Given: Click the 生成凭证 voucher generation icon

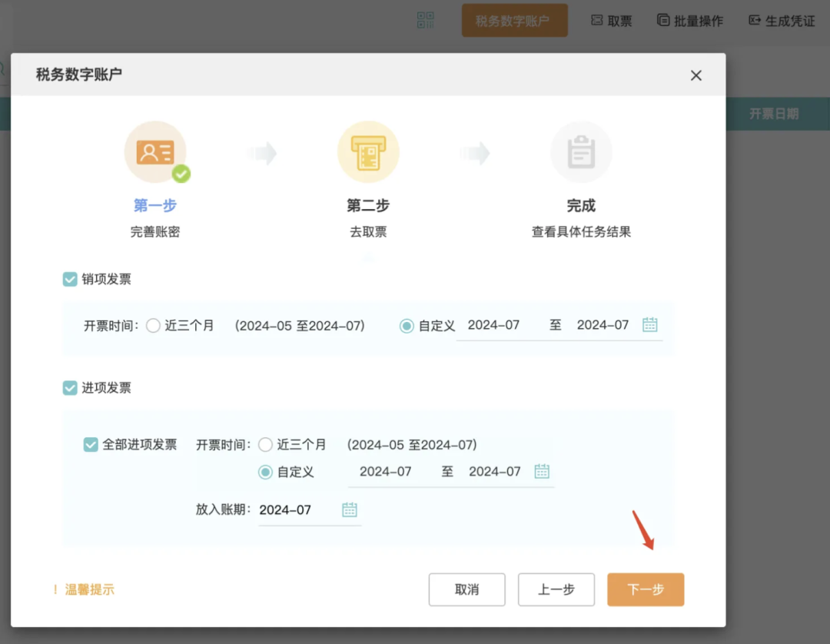Looking at the screenshot, I should (754, 21).
